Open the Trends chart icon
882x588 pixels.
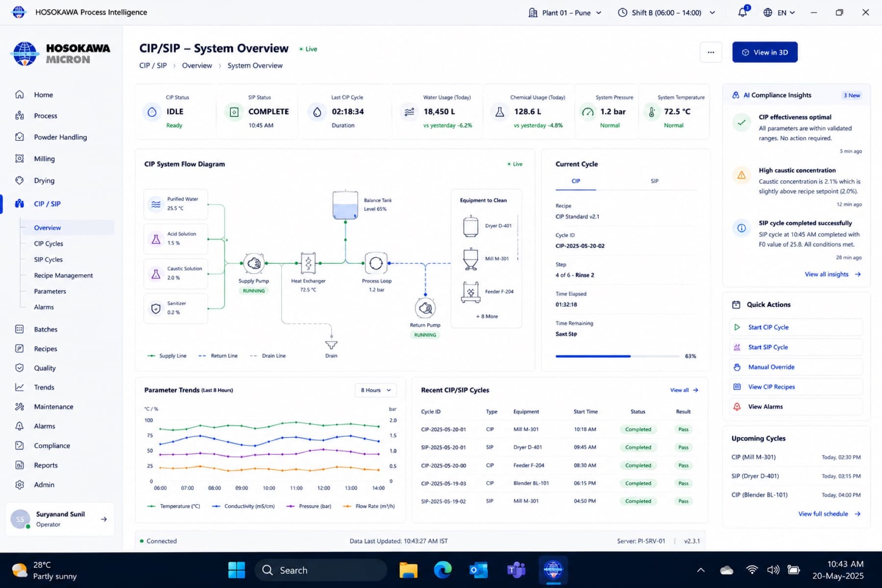tap(20, 387)
